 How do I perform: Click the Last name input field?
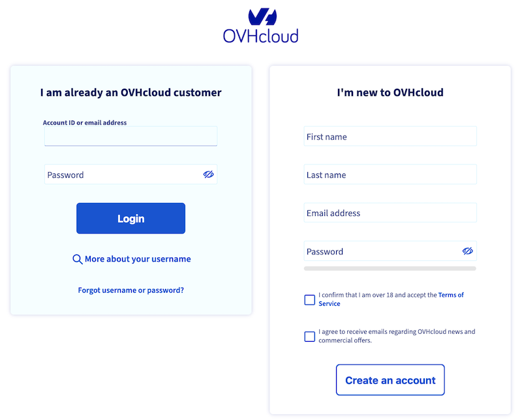coord(390,174)
